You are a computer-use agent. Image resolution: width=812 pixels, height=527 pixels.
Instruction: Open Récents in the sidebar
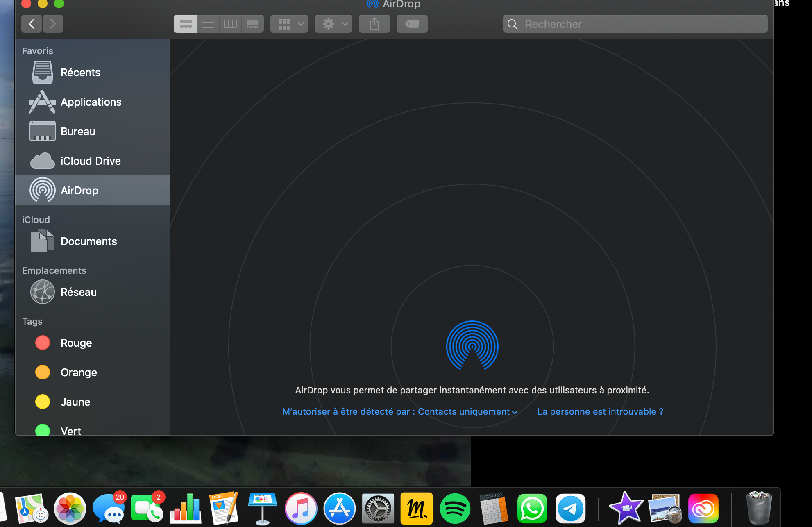80,73
